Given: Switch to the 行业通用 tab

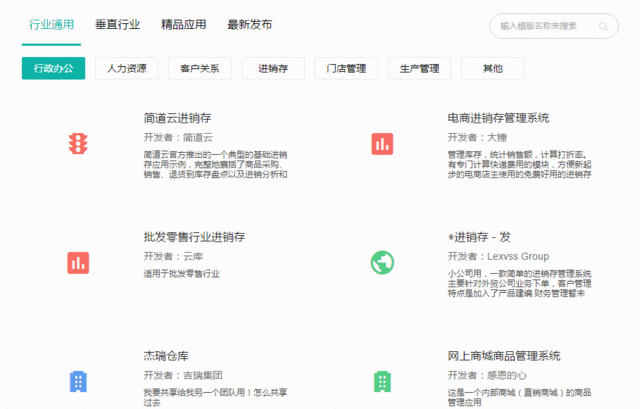Looking at the screenshot, I should coord(51,24).
